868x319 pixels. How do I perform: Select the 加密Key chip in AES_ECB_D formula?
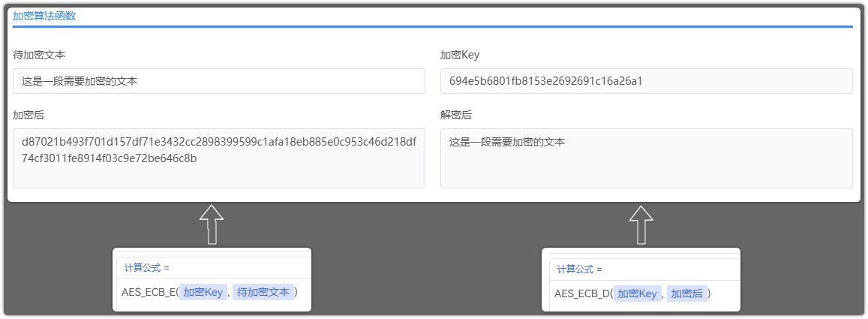(637, 293)
